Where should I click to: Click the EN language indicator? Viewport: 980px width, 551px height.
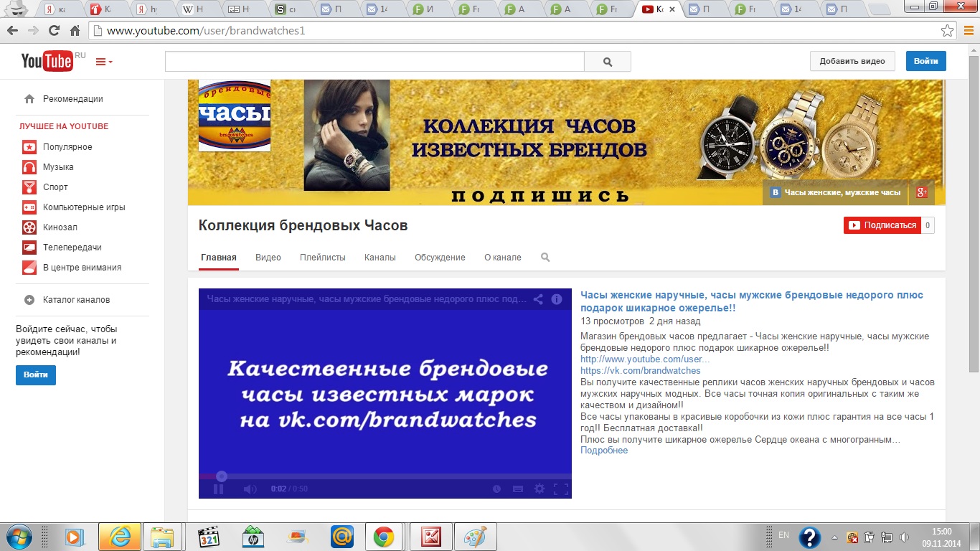[783, 535]
